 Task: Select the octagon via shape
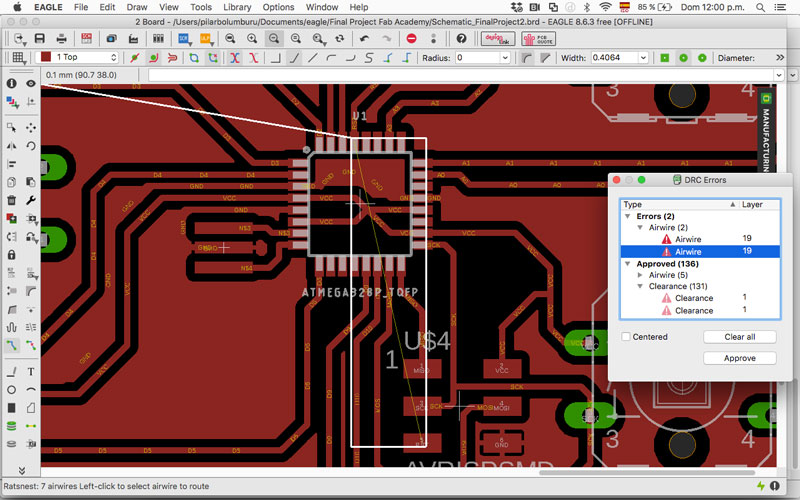pos(702,58)
